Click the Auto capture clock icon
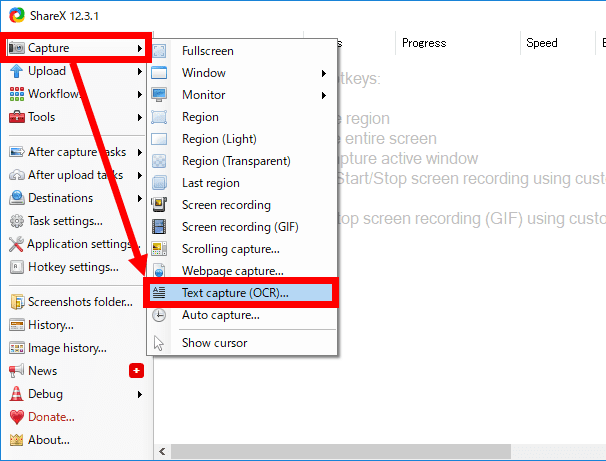The height and width of the screenshot is (461, 606). pyautogui.click(x=159, y=315)
